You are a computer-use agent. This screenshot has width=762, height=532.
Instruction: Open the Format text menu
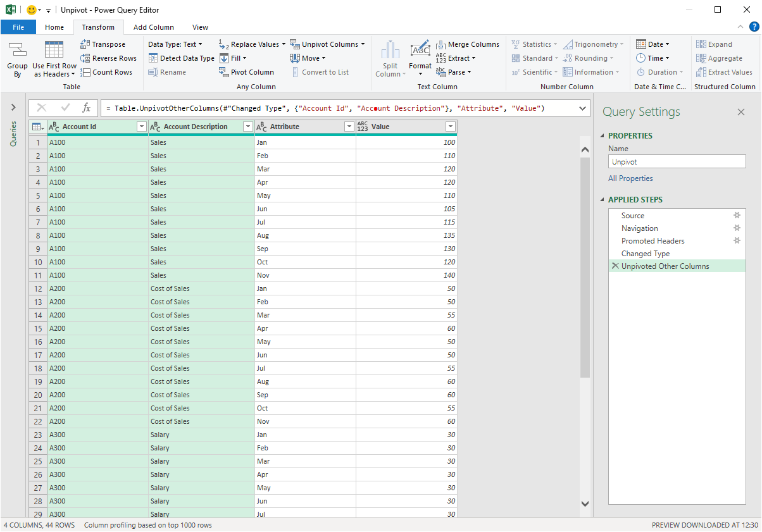coord(420,59)
